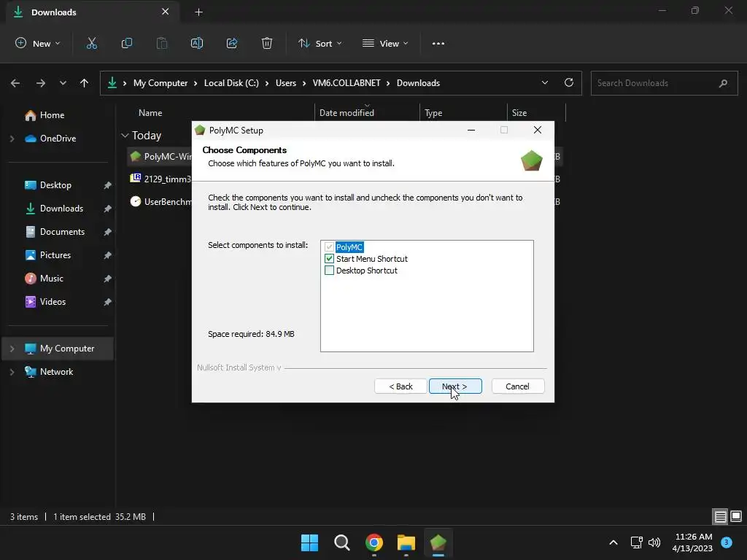The height and width of the screenshot is (560, 747).
Task: Go up one folder level arrow
Action: click(x=85, y=83)
